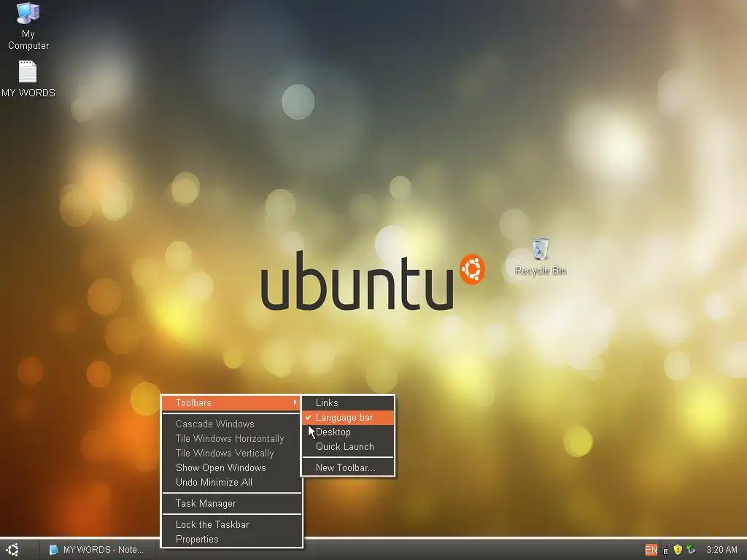This screenshot has width=747, height=560.
Task: Choose Undo Minimize All
Action: (x=231, y=483)
